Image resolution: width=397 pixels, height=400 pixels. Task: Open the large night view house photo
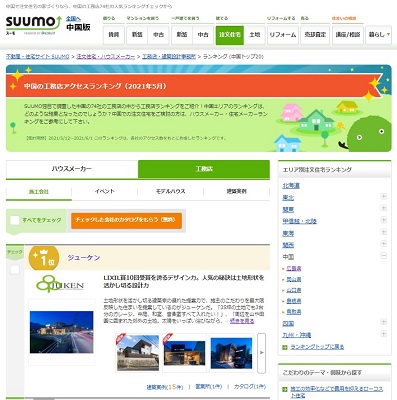[62, 332]
